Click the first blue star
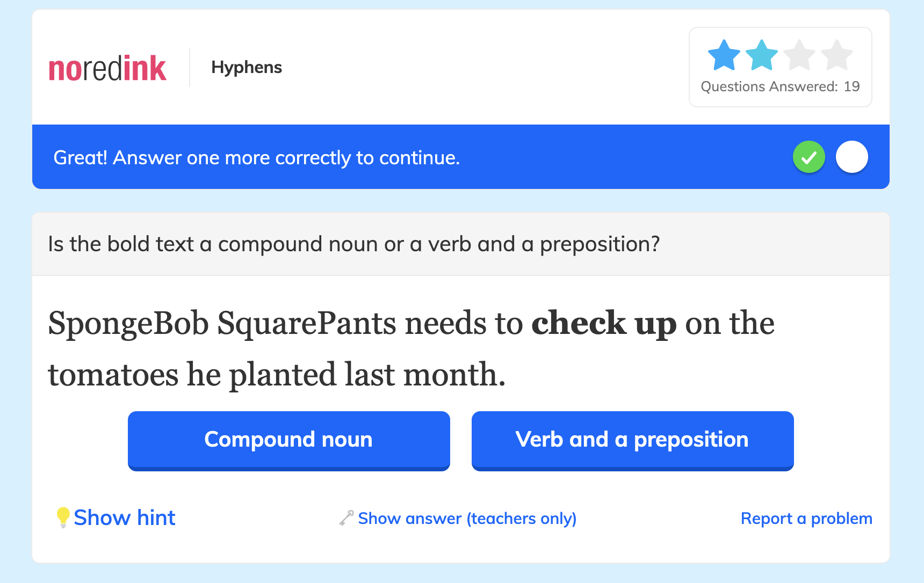 (x=724, y=55)
